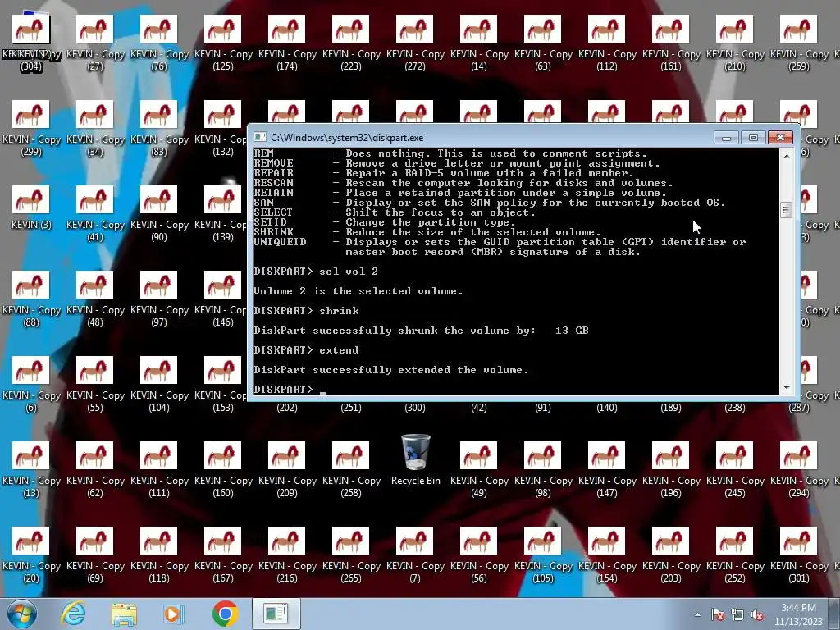Select KEVIN - Copy (88) icon
This screenshot has height=630, width=840.
point(31,299)
